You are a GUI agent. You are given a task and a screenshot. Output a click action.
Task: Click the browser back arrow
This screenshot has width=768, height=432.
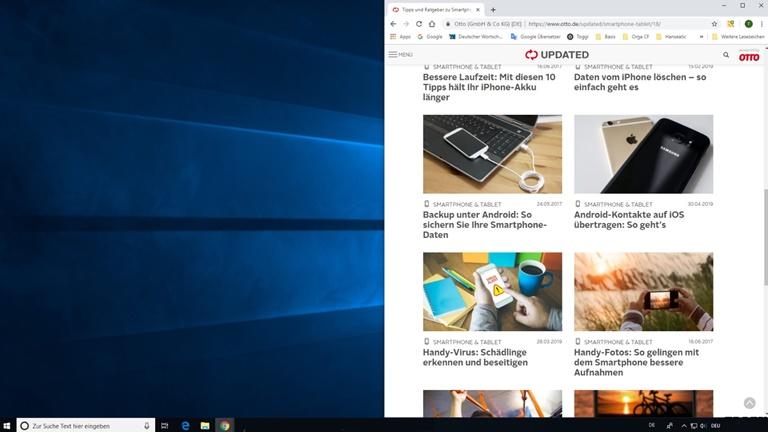[x=394, y=23]
